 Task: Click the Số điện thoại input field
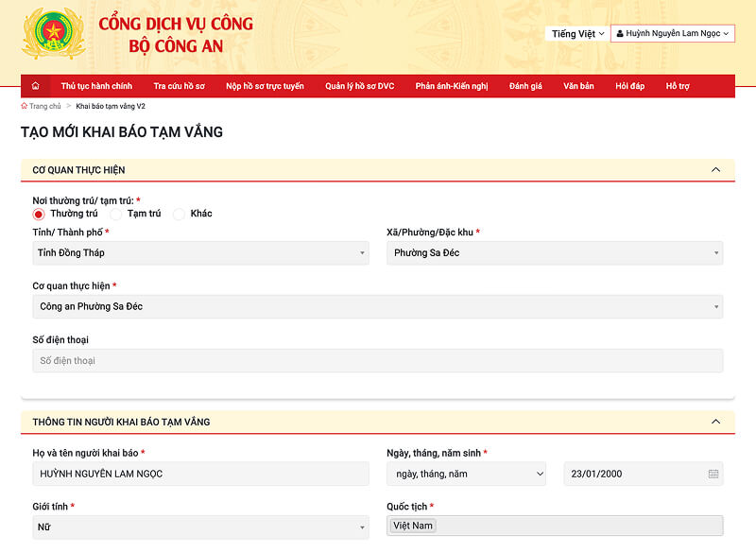click(x=377, y=361)
